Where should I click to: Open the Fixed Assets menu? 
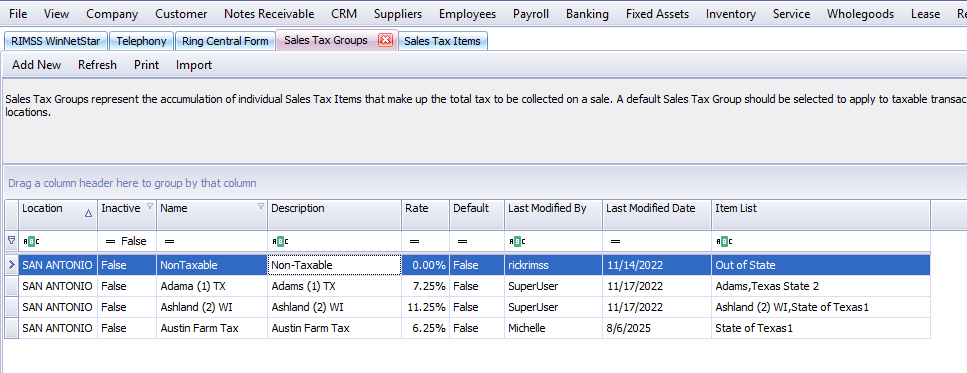tap(657, 14)
